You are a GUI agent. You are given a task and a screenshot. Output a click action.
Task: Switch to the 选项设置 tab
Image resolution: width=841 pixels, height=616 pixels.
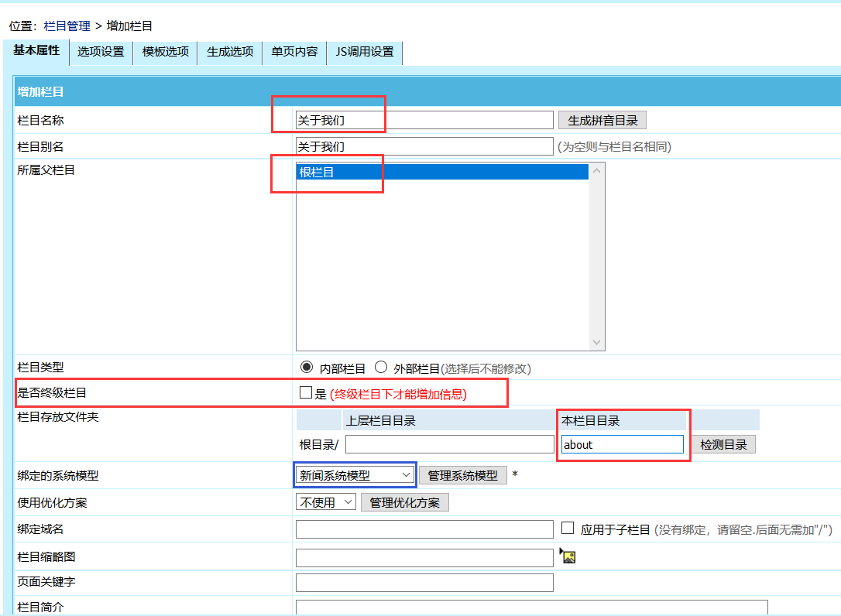point(101,52)
